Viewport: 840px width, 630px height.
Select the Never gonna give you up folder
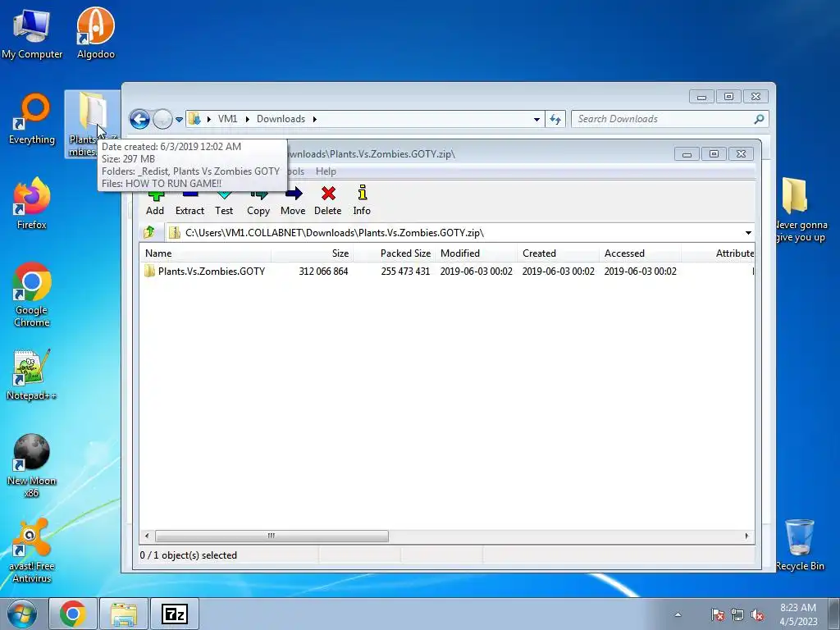801,210
